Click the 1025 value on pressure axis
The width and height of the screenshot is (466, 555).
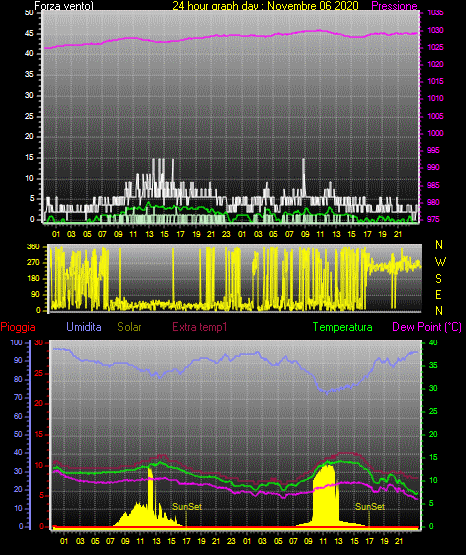click(x=435, y=47)
